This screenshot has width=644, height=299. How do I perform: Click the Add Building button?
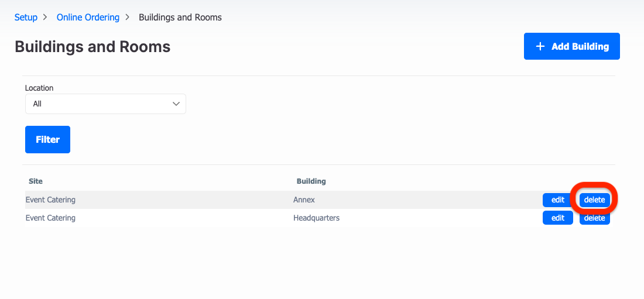click(x=572, y=46)
